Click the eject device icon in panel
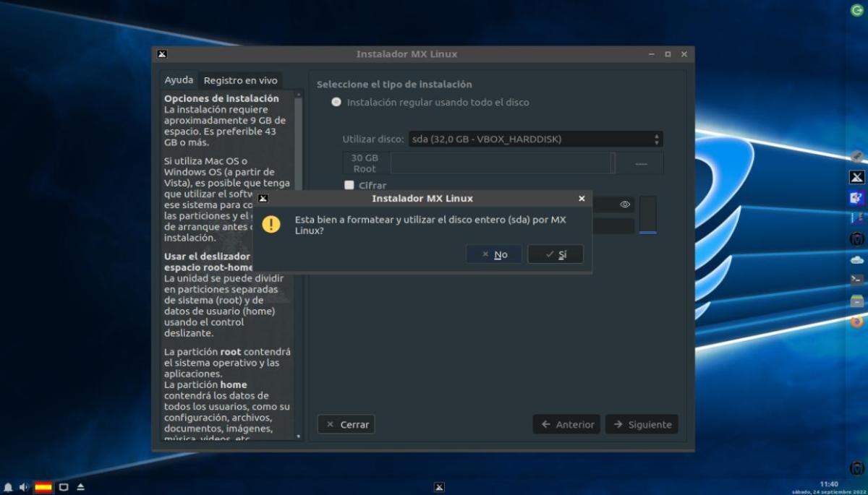Screen dimensions: 868x495 (80, 488)
